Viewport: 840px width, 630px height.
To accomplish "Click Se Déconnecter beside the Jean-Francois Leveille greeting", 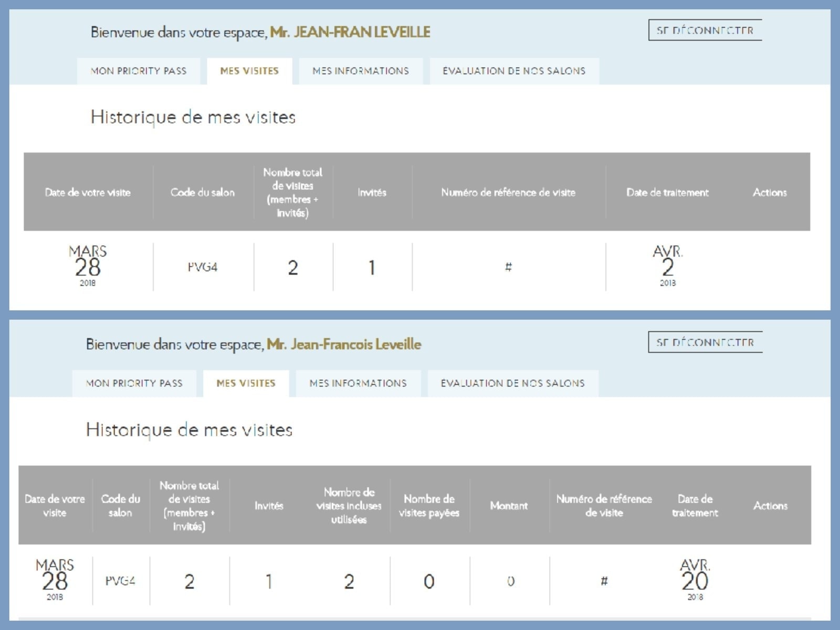I will coord(705,342).
